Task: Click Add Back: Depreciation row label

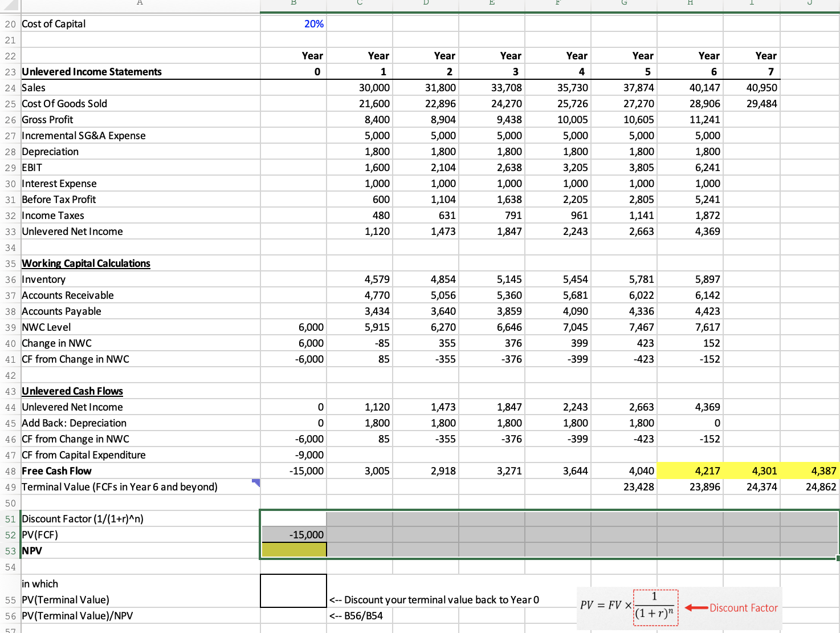Action: coord(74,423)
